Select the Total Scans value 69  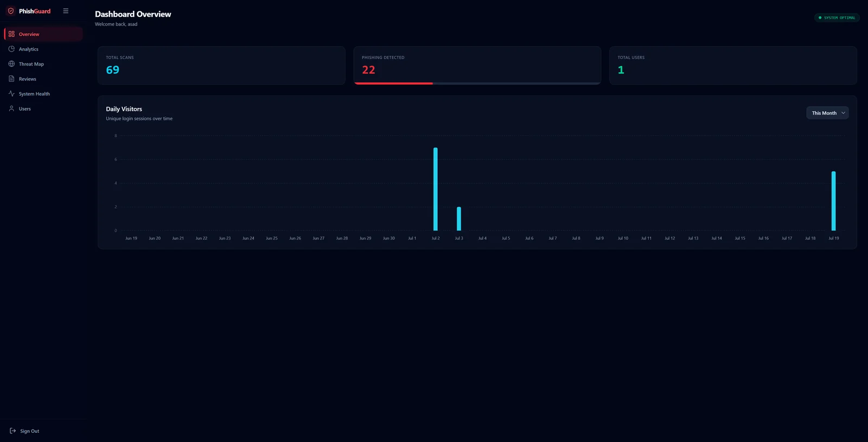[x=113, y=70]
